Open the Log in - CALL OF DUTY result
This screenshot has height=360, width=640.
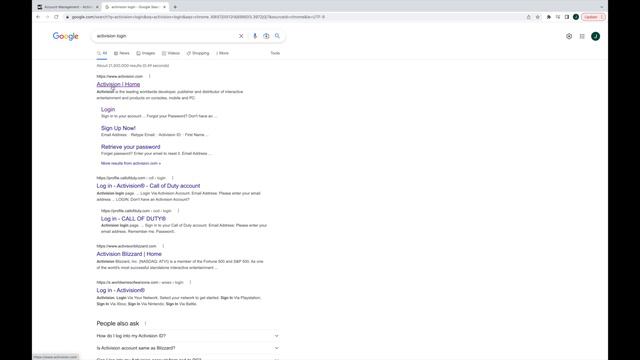[x=133, y=219]
